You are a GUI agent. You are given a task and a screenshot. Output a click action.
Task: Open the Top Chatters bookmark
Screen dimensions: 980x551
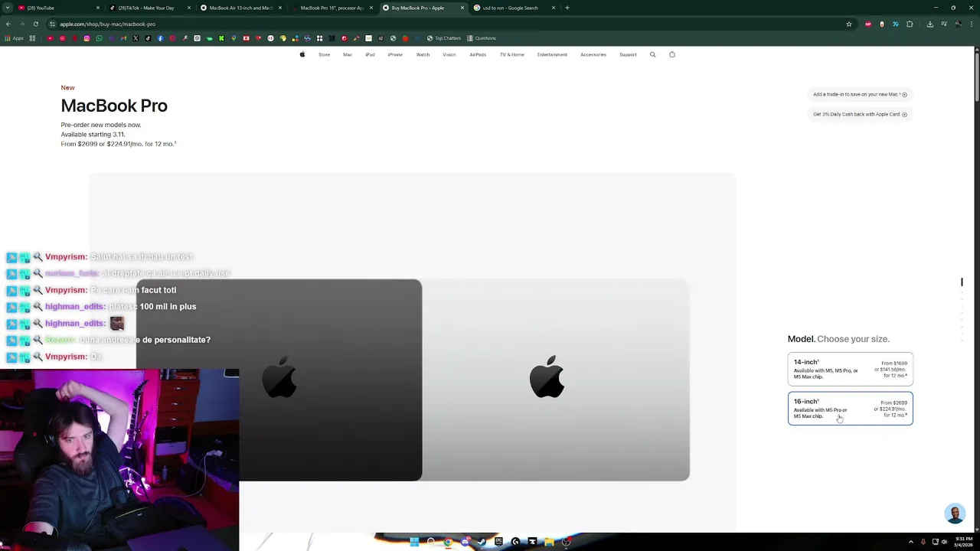(x=444, y=38)
